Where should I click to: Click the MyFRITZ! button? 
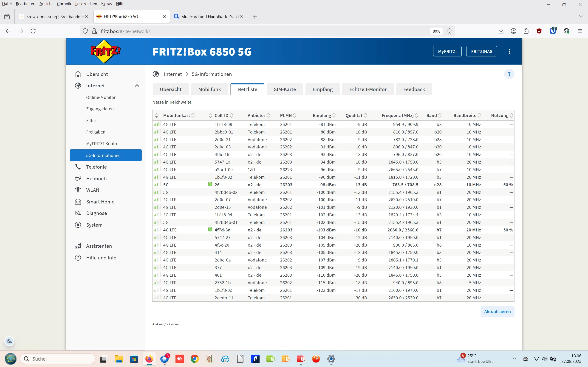coord(447,51)
